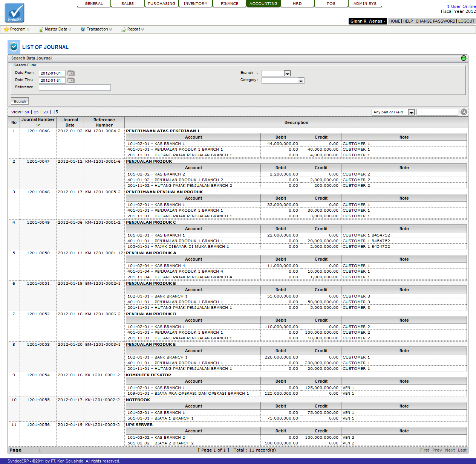Open the Transaction menu
Image resolution: width=476 pixels, height=464 pixels.
pos(97,29)
